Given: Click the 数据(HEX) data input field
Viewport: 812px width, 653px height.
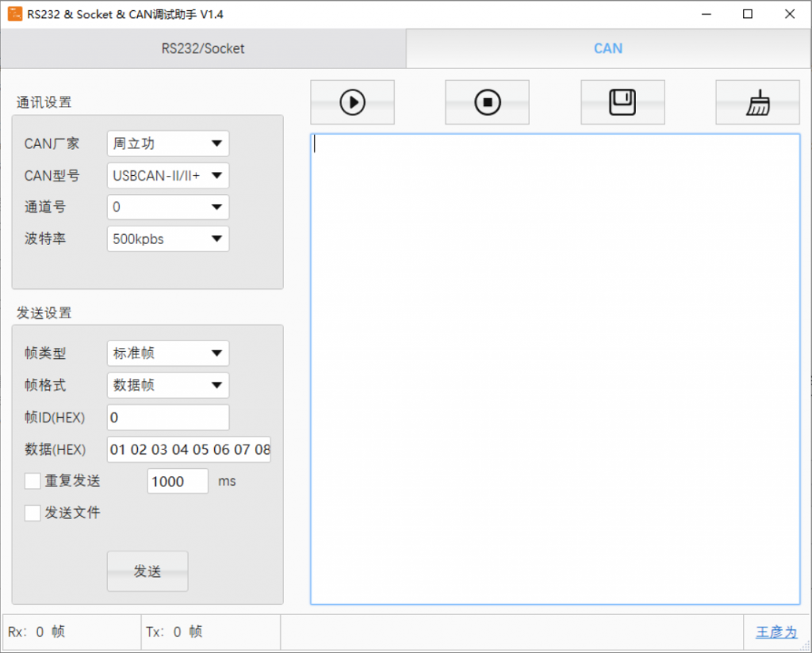Looking at the screenshot, I should [x=189, y=449].
